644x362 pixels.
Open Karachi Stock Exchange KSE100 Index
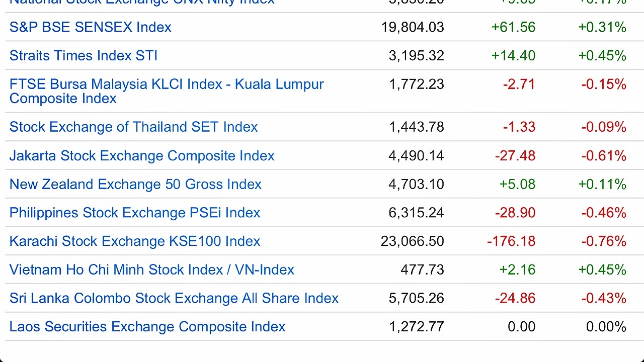(135, 241)
